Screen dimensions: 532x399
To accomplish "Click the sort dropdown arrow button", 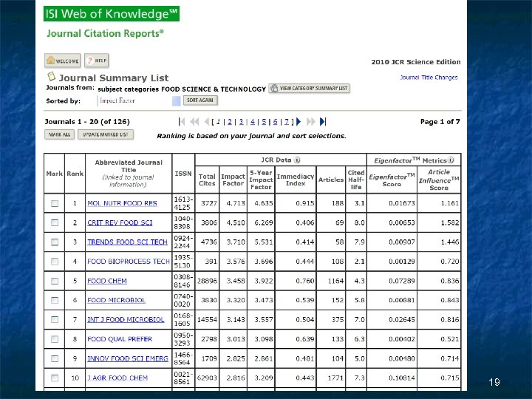I will 177,100.
